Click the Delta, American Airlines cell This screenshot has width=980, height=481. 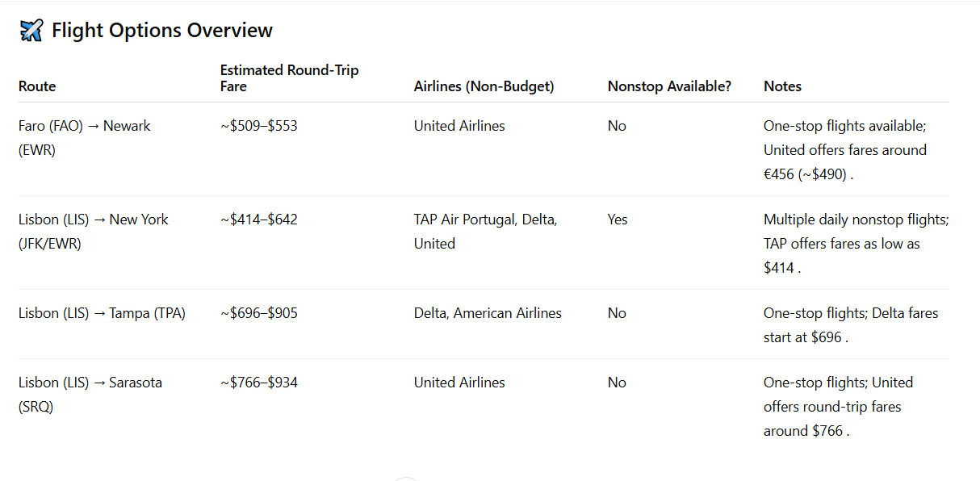click(488, 313)
